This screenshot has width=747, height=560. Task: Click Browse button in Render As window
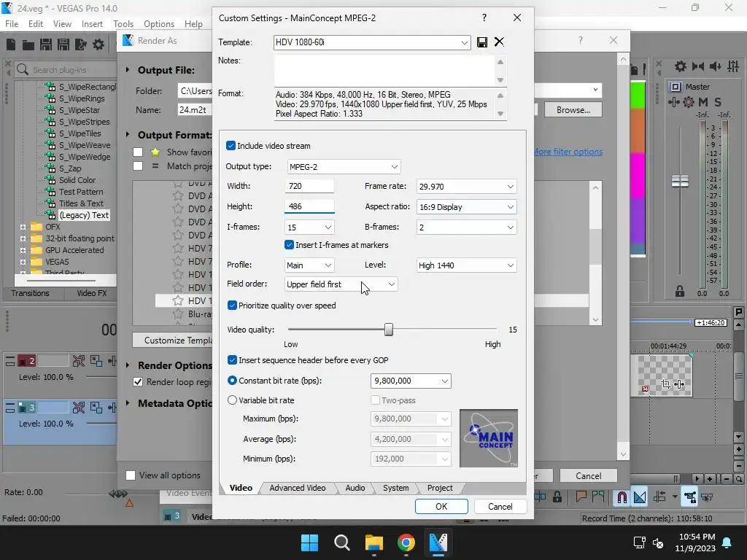coord(573,110)
